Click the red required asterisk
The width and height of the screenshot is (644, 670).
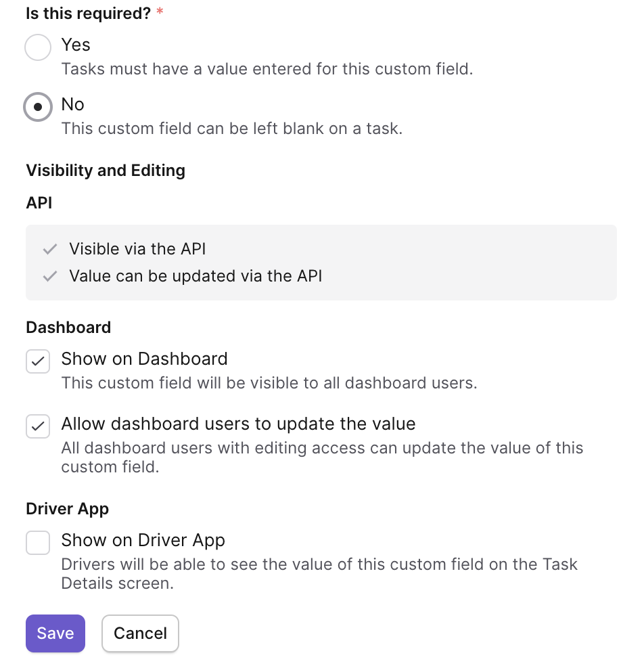pyautogui.click(x=160, y=11)
